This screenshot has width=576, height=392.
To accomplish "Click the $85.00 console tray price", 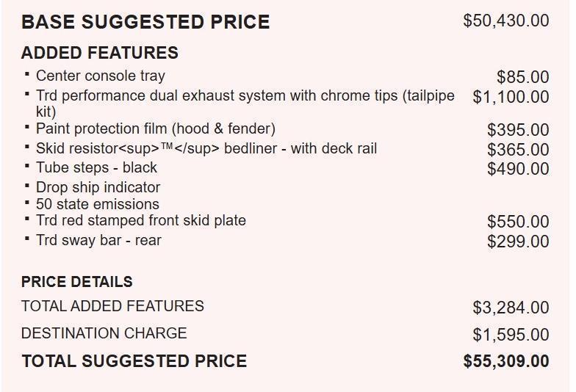I will 523,77.
